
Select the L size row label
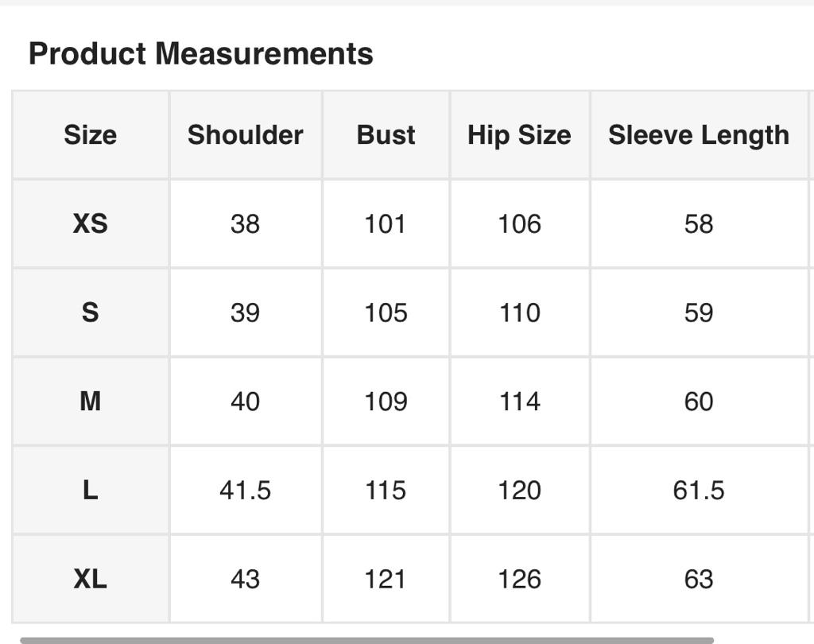click(91, 491)
